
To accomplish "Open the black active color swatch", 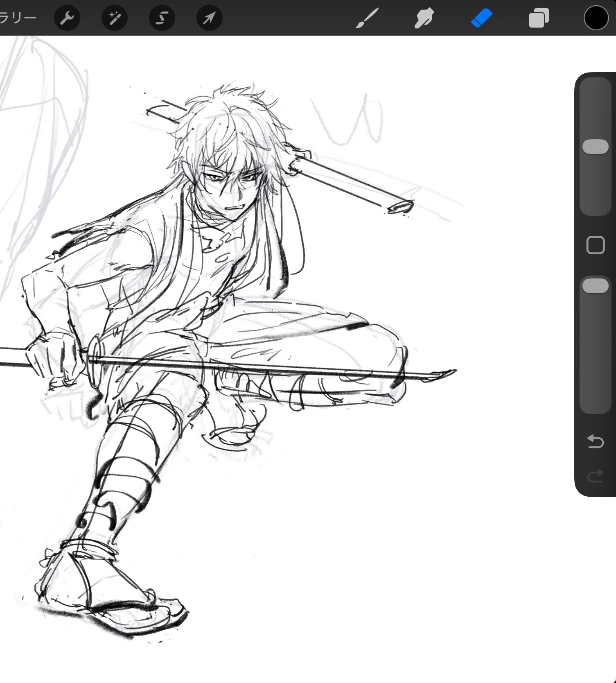I will pyautogui.click(x=596, y=18).
